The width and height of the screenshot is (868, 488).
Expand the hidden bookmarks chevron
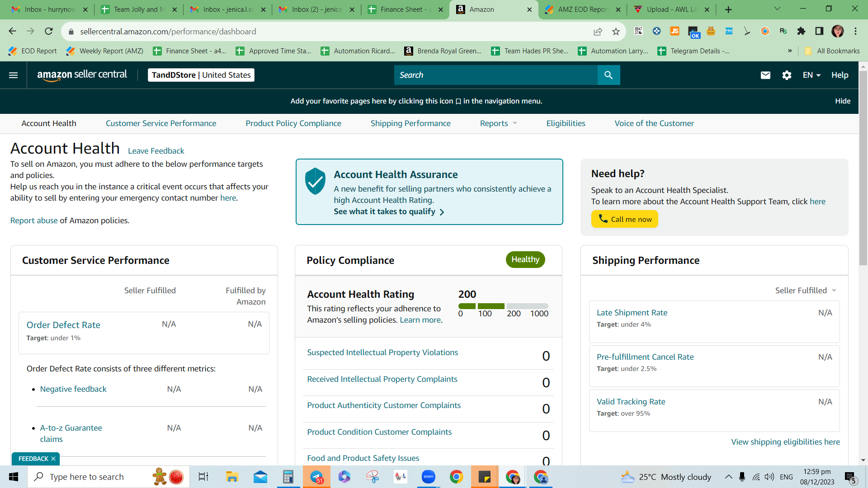point(790,51)
